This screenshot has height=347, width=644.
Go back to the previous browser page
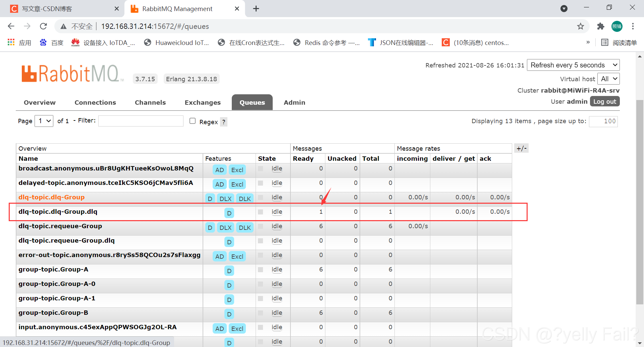point(11,26)
